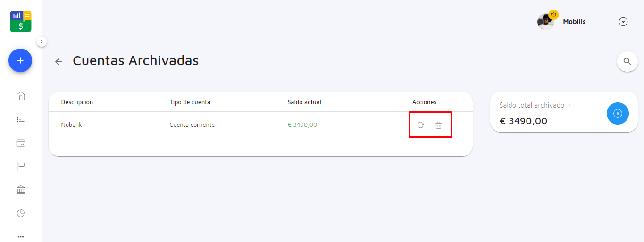The image size is (644, 242).
Task: Click the blue dollar coin icon
Action: click(x=618, y=113)
